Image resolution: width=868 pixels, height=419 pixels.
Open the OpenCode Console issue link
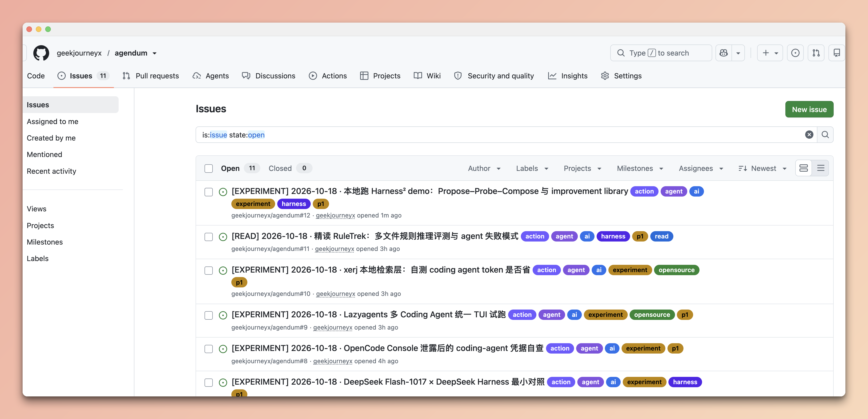pos(387,348)
